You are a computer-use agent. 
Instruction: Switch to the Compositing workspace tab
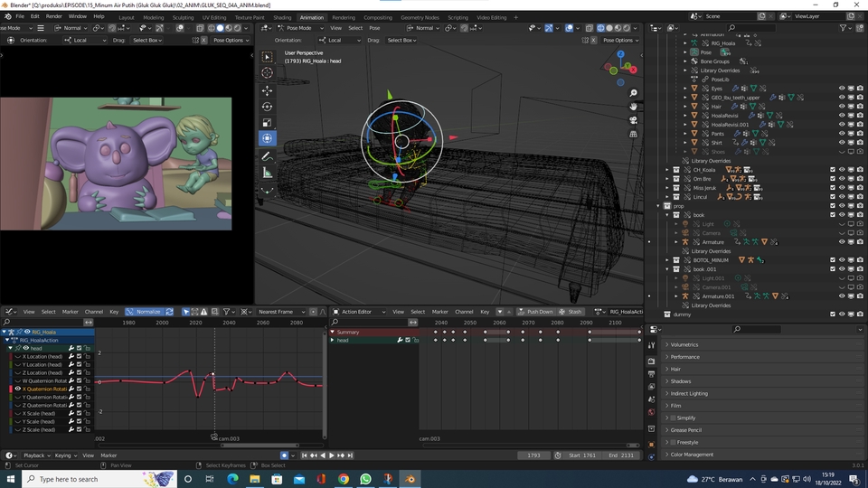click(x=378, y=17)
